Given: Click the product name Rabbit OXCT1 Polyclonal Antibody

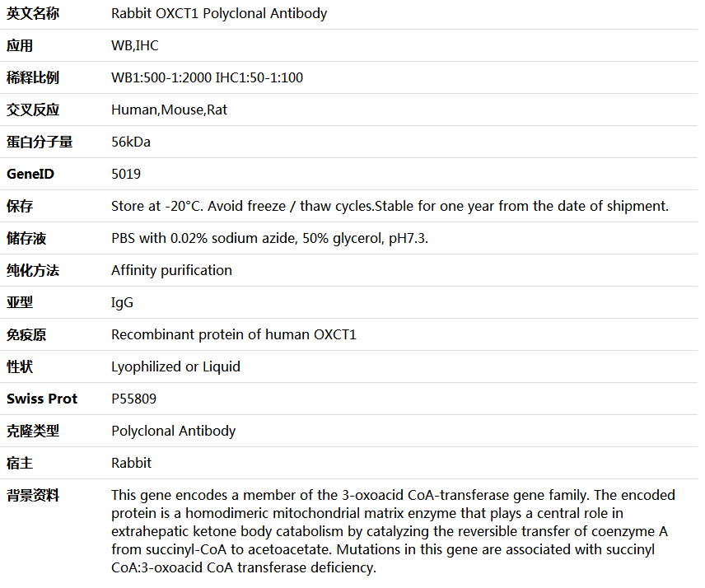Looking at the screenshot, I should tap(219, 14).
